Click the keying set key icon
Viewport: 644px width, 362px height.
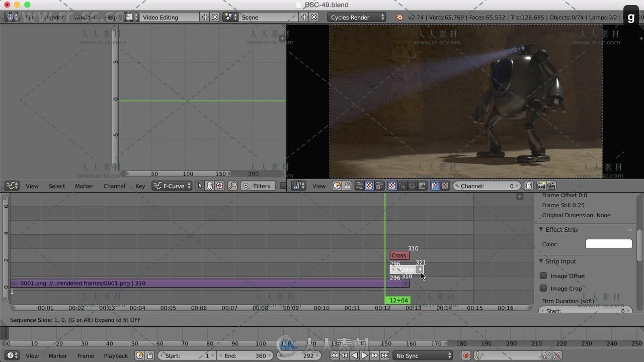click(x=479, y=355)
